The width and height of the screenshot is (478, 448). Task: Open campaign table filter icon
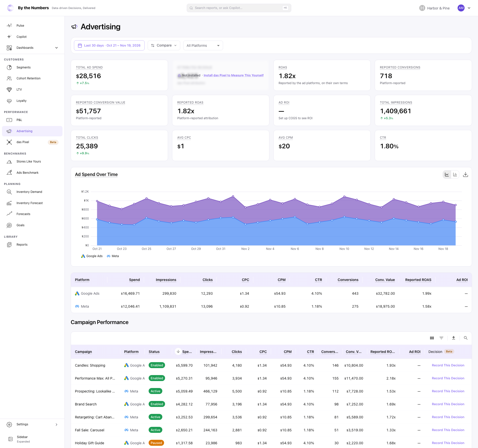tap(441, 338)
